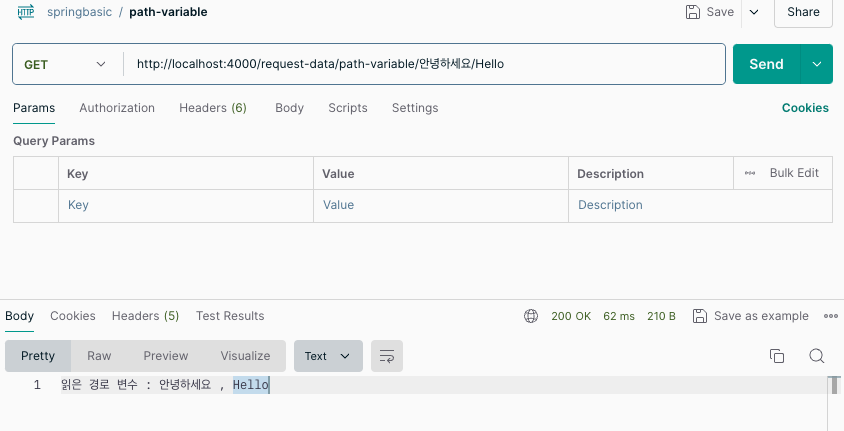Select the Raw view mode

[99, 356]
